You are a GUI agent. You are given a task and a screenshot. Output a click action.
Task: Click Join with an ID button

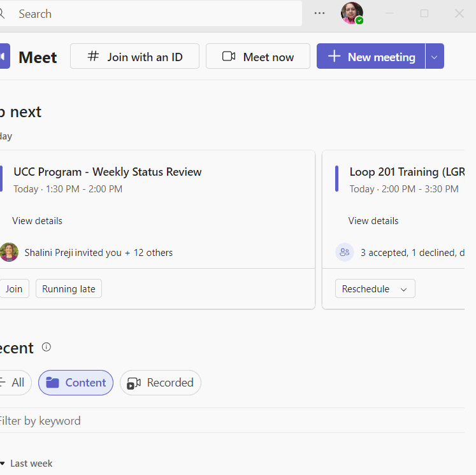click(134, 57)
